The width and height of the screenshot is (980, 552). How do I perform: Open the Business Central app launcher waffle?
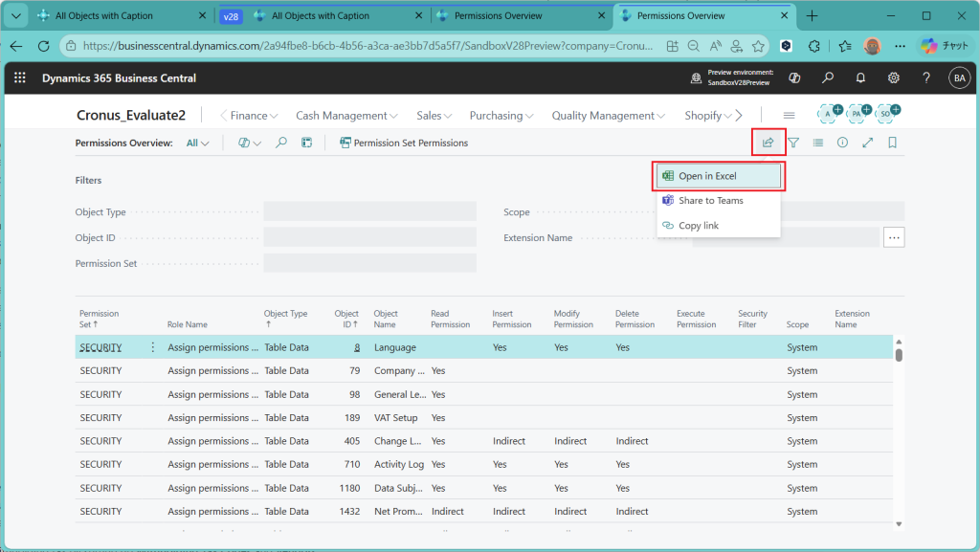(x=21, y=78)
